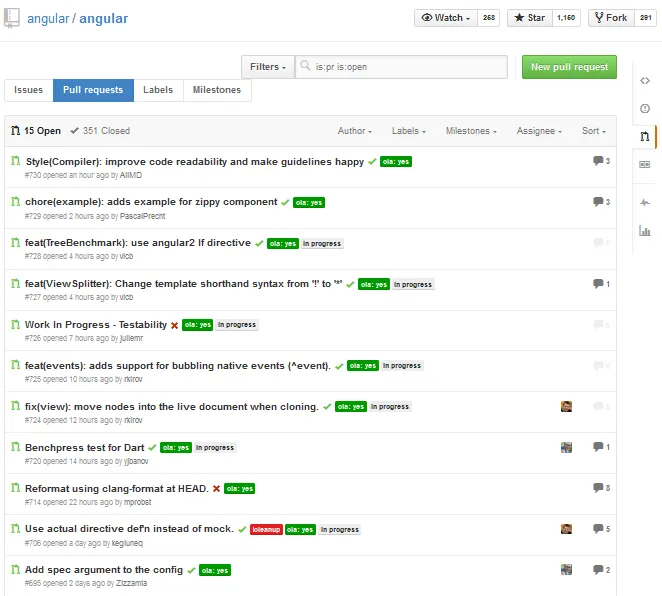Click assignee avatar on directive def'n PR
Viewport: 662px width, 596px height.
coord(566,529)
